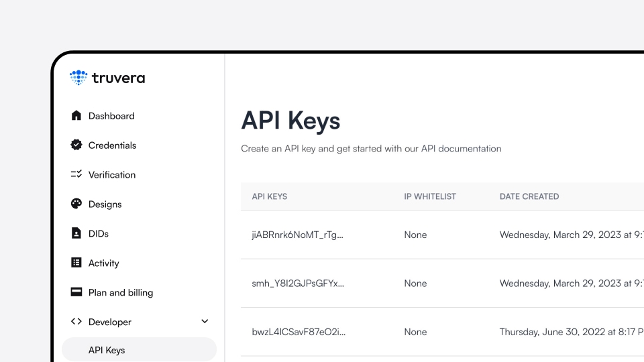Select the API key starting with smh_Y8I2GJPsGFYx

pyautogui.click(x=298, y=284)
